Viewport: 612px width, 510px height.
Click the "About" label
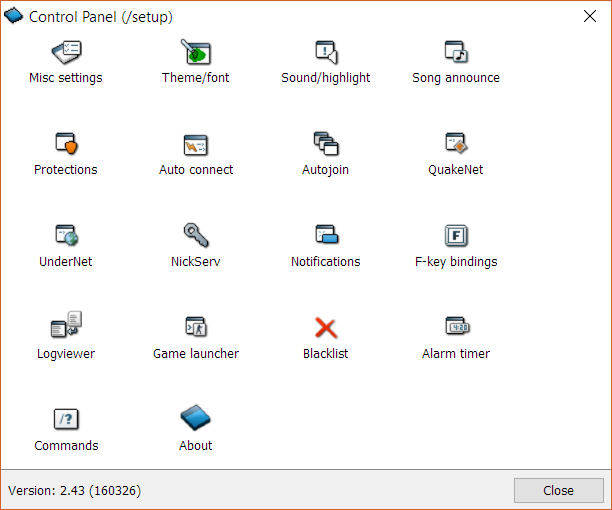coord(196,446)
